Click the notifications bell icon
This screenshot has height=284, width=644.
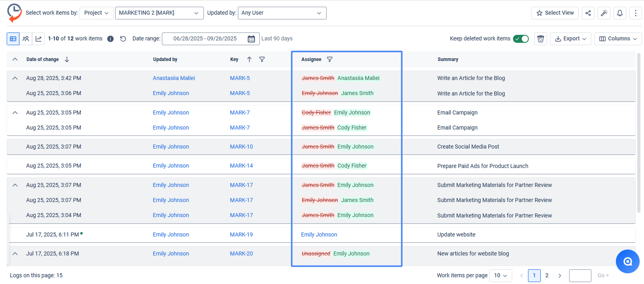pyautogui.click(x=620, y=13)
